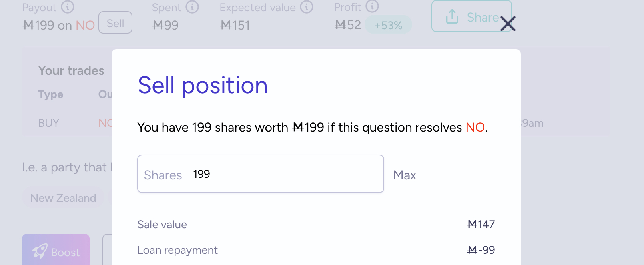
Task: Click the Expected value amount Ṁ151
Action: tap(235, 26)
